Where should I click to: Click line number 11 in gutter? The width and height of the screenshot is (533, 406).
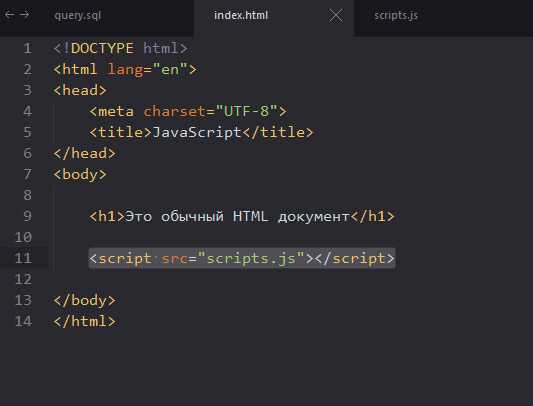[x=23, y=258]
